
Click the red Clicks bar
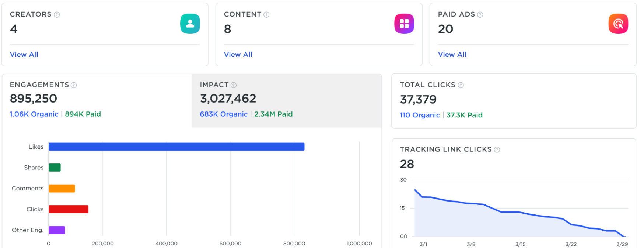tap(68, 209)
